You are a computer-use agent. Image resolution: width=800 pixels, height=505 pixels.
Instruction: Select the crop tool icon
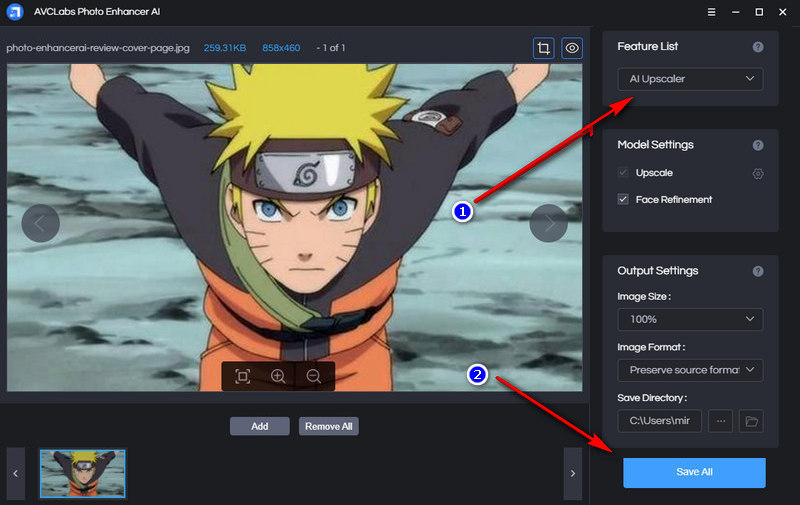click(x=543, y=48)
